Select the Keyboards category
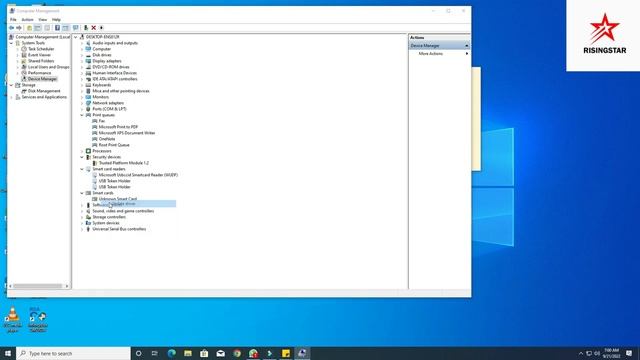 102,85
